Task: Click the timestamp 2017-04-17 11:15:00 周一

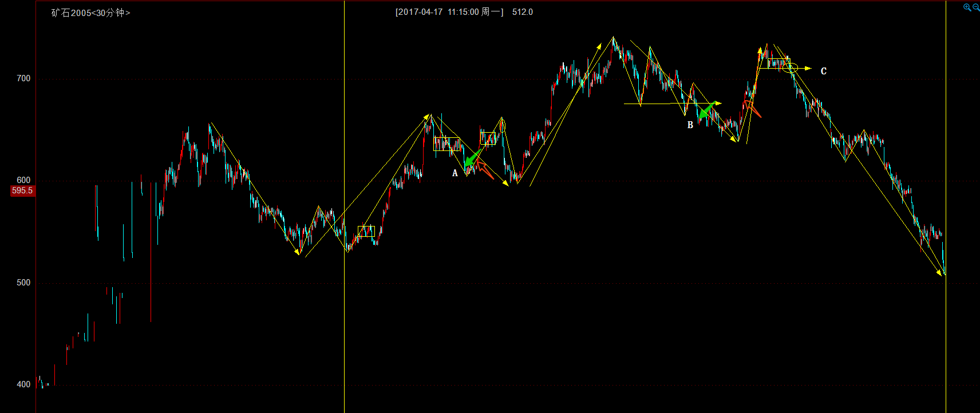Action: point(449,12)
